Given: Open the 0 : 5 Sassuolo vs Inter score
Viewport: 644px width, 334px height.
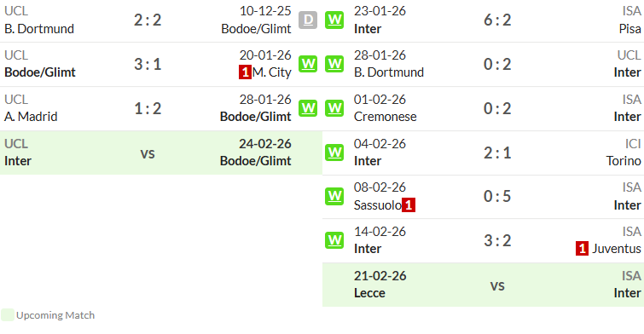Looking at the screenshot, I should pos(497,197).
